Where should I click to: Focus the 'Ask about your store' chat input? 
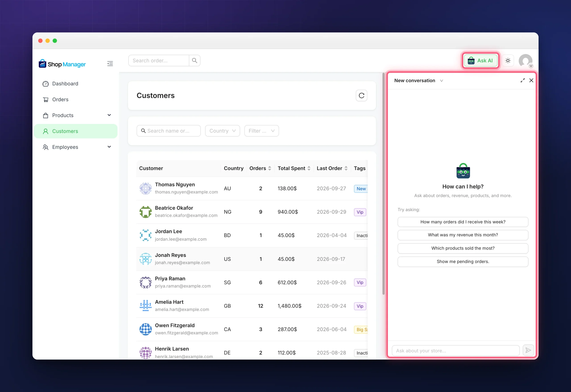455,351
